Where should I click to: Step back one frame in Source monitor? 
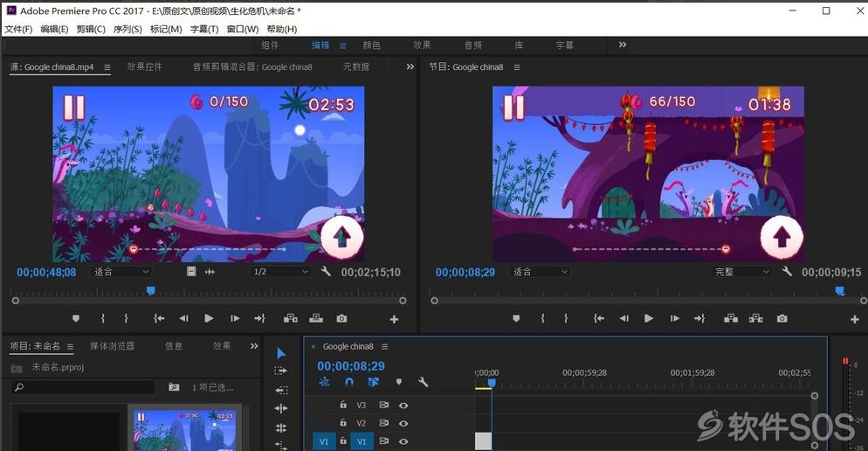(183, 318)
